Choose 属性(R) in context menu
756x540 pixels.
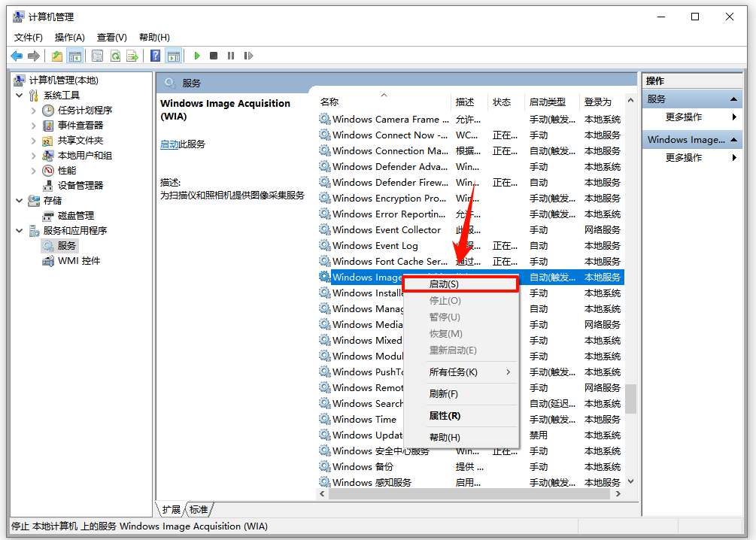tap(460, 416)
